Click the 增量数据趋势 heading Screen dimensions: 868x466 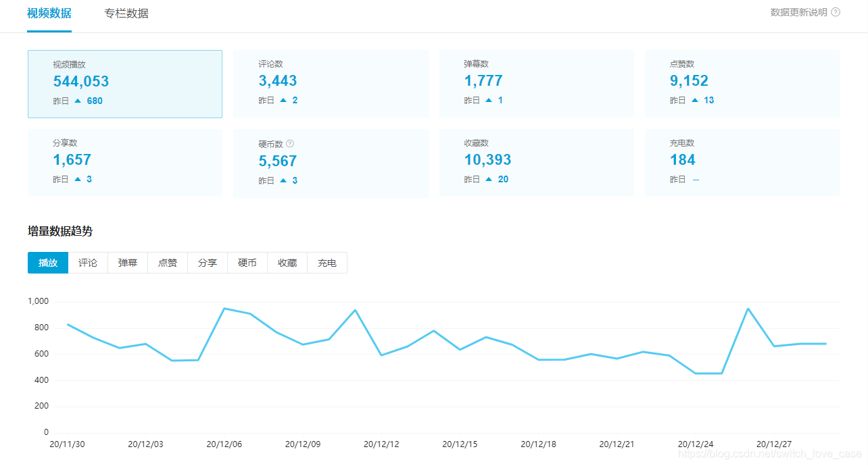tap(60, 231)
